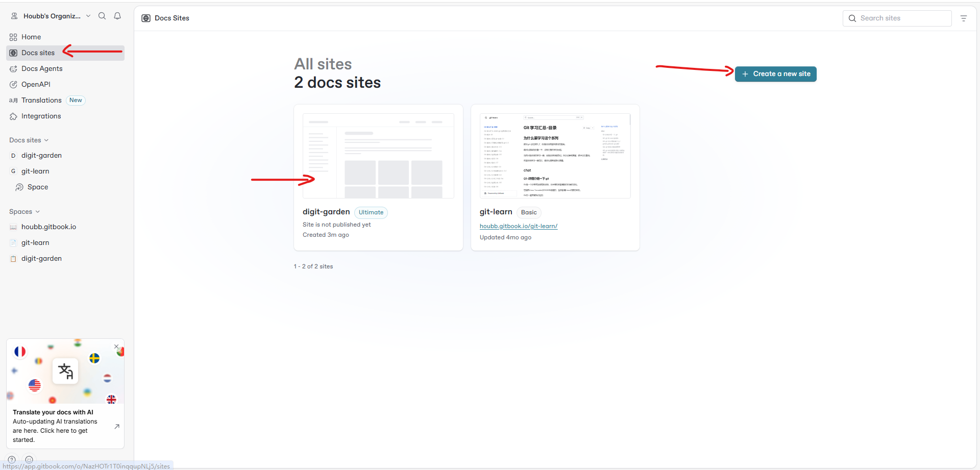Open notifications bell icon

click(117, 16)
